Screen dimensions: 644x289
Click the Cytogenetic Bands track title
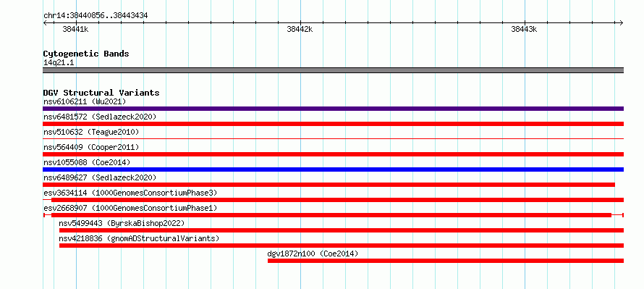tap(86, 54)
